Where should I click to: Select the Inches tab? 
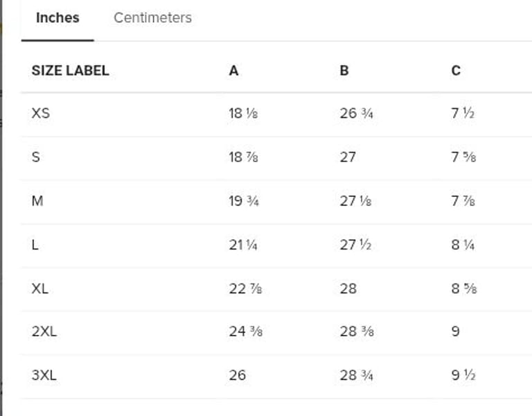[x=57, y=18]
